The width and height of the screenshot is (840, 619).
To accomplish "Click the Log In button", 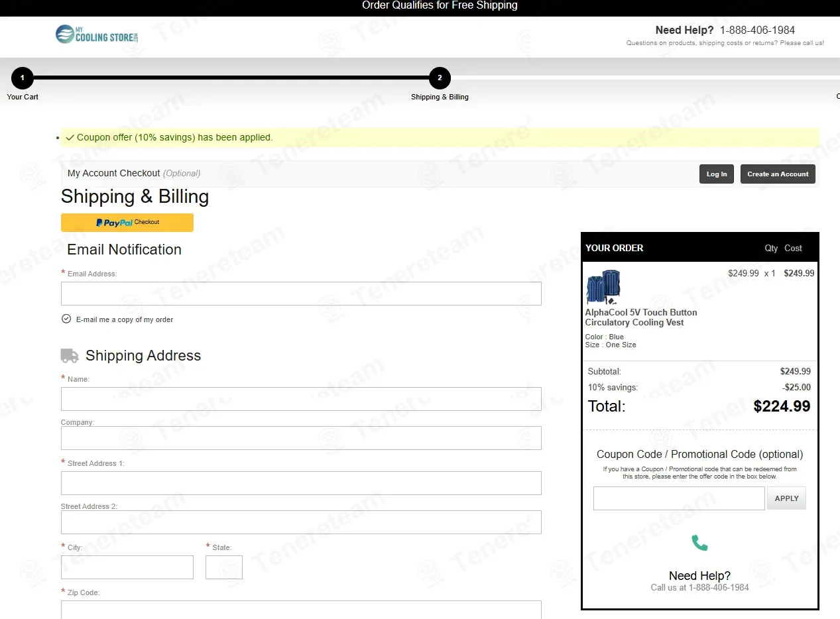I will [717, 174].
